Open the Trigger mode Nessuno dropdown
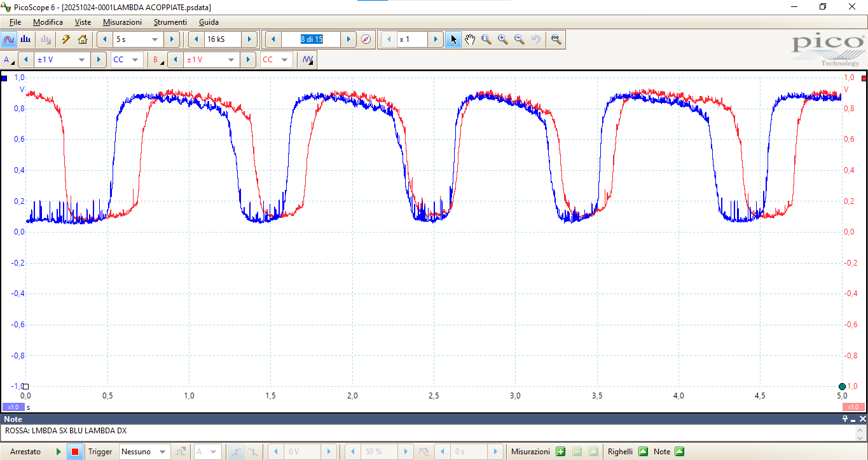The width and height of the screenshot is (868, 460). coord(163,452)
